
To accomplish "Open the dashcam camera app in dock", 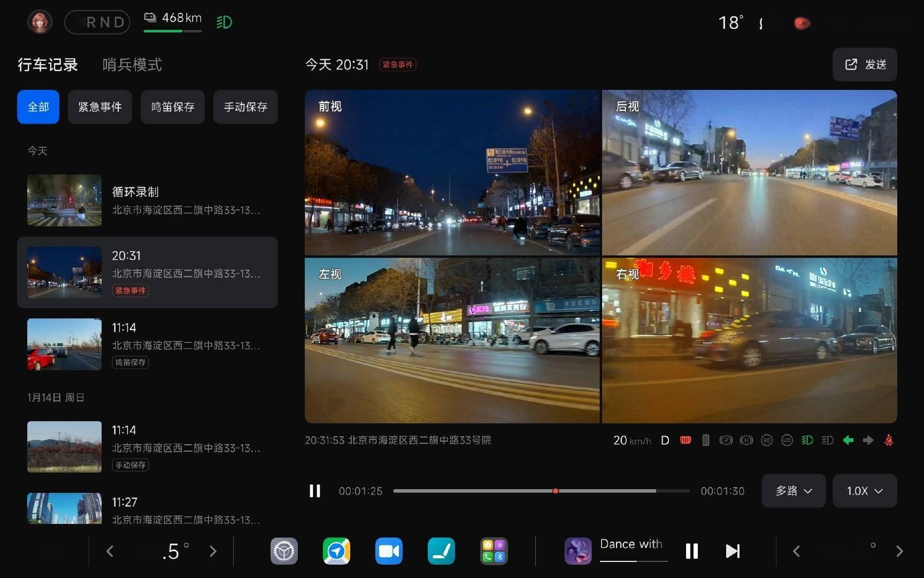I will pos(389,551).
